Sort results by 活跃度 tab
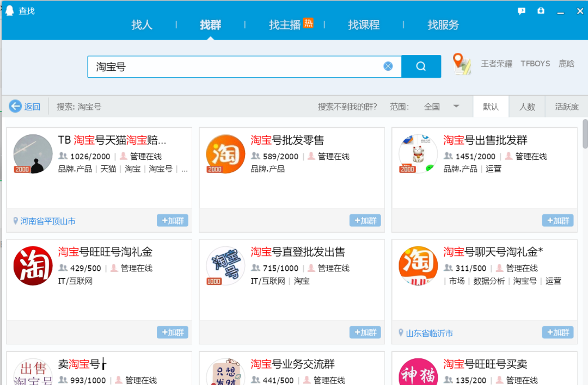Image resolution: width=588 pixels, height=385 pixels. pos(566,107)
